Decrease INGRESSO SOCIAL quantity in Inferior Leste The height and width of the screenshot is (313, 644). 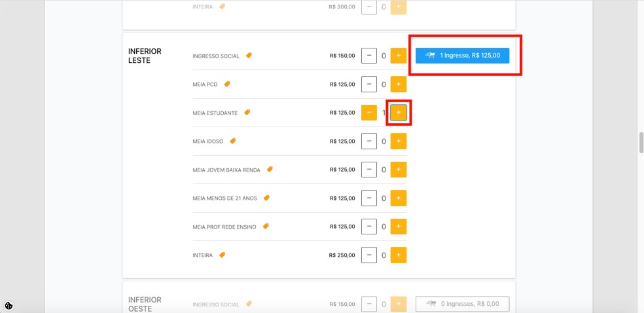click(x=369, y=56)
